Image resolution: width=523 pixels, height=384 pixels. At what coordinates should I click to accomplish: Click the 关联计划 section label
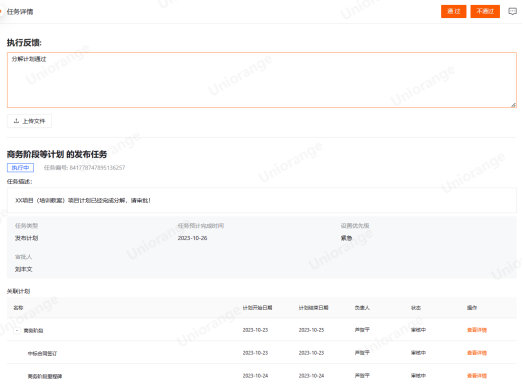(18, 291)
